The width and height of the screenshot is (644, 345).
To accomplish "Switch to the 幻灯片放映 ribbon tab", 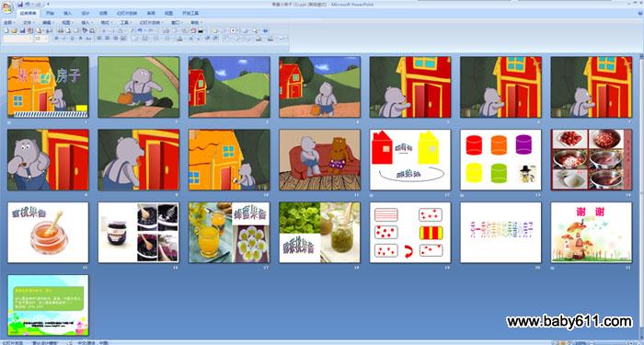I will pyautogui.click(x=127, y=13).
